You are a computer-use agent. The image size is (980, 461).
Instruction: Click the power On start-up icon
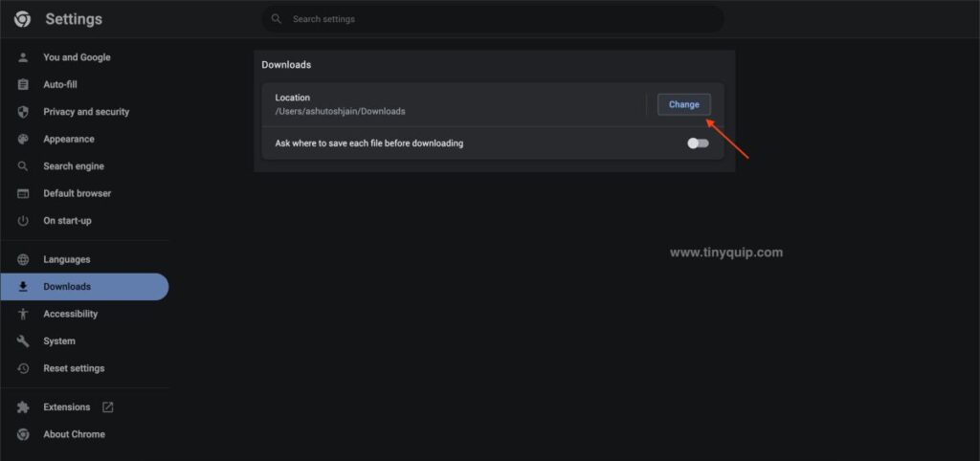23,221
